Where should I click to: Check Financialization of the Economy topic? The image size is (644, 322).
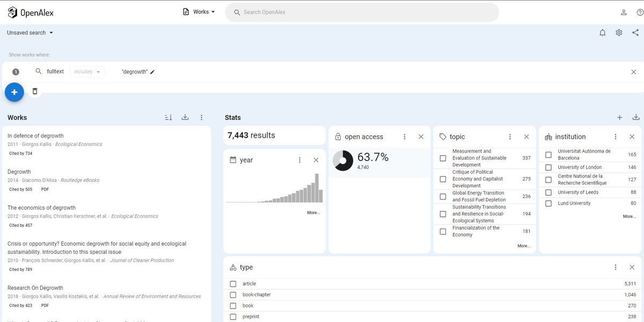[x=443, y=231]
